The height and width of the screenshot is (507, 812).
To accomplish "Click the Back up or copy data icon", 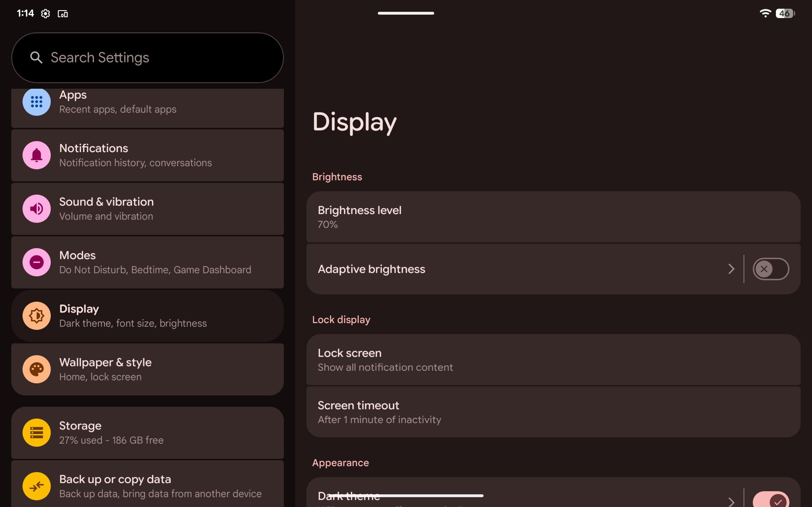I will 36,486.
